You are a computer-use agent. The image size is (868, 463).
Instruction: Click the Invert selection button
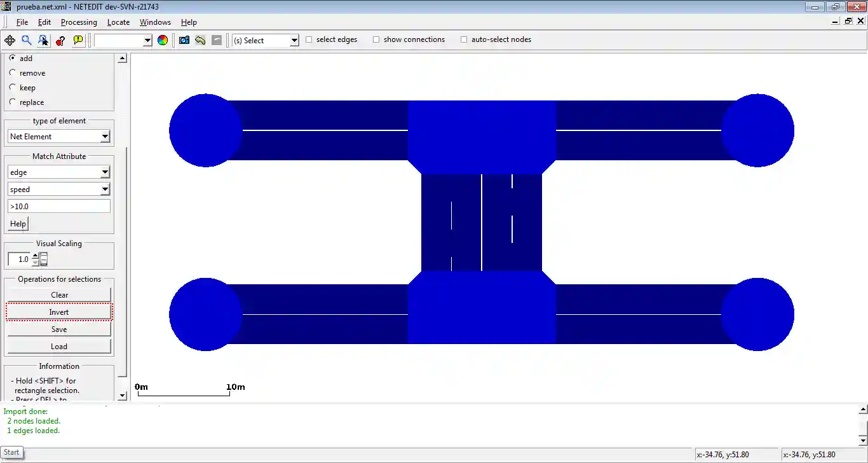pos(59,312)
